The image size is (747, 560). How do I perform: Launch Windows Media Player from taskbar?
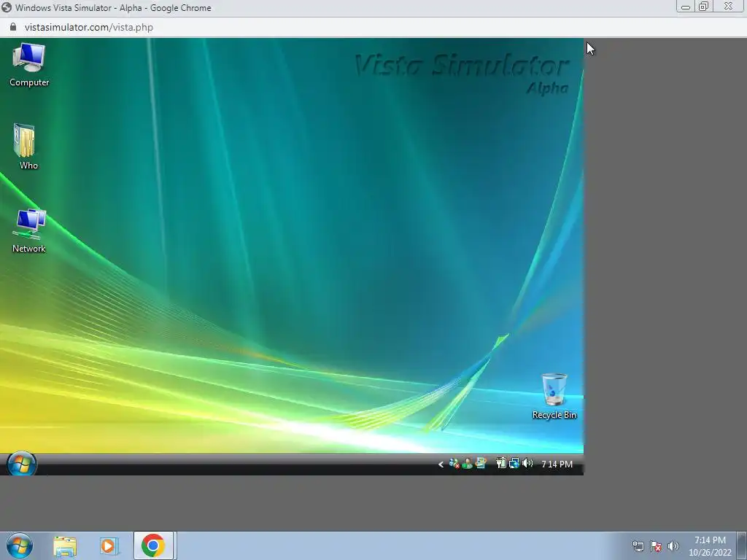pyautogui.click(x=109, y=546)
